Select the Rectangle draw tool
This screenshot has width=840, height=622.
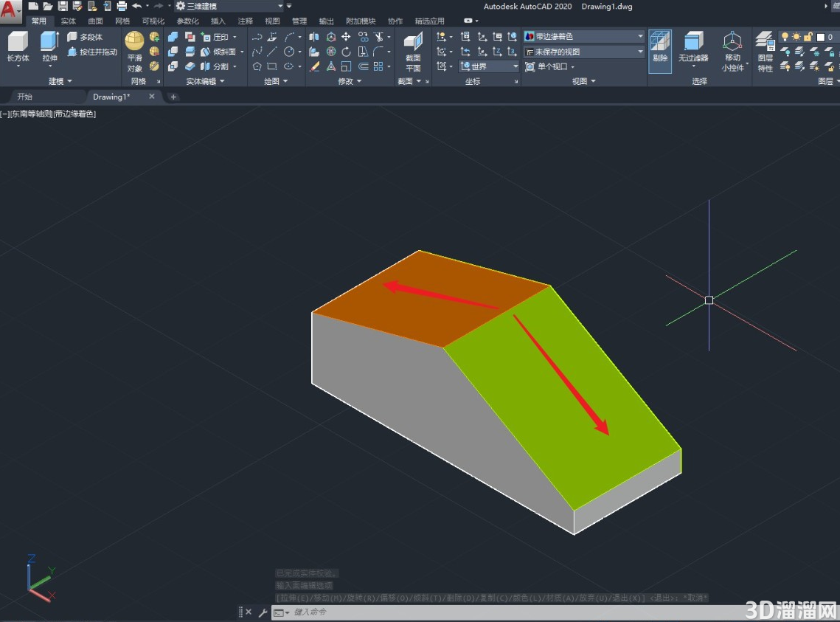coord(272,66)
